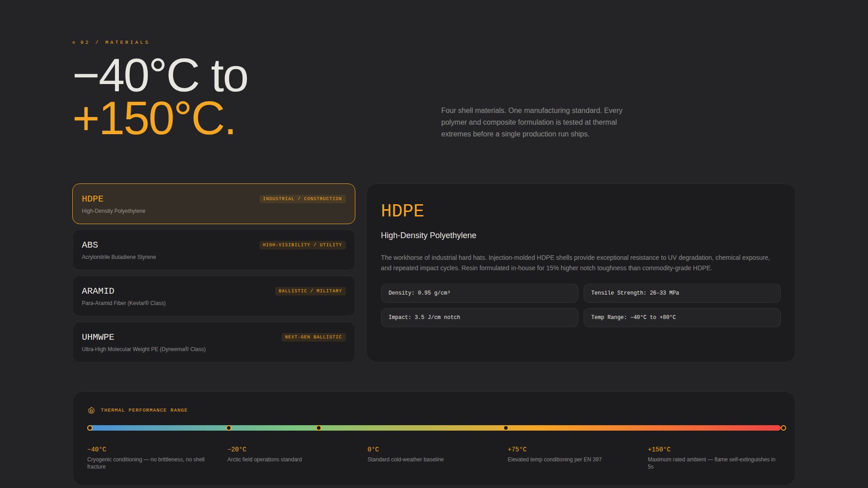The width and height of the screenshot is (868, 488).
Task: Click the circular marker next to 02 / Materials
Action: 74,42
